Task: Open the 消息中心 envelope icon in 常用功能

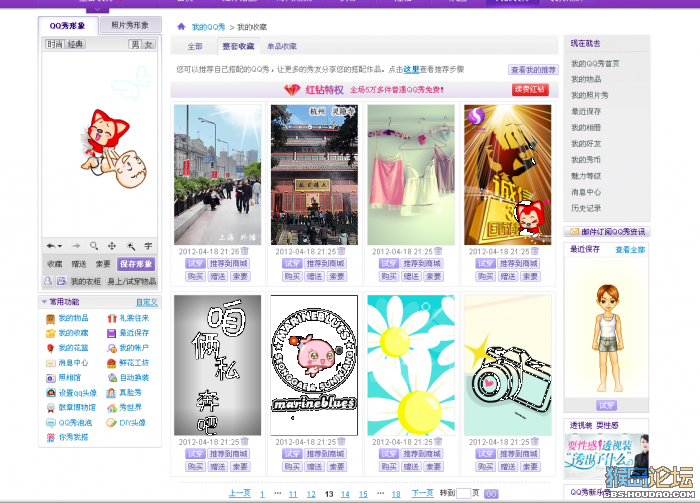Action: pyautogui.click(x=50, y=363)
